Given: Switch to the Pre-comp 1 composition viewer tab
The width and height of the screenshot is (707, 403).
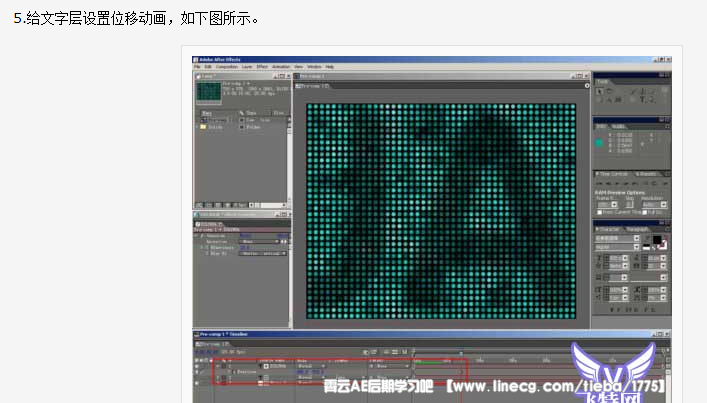Looking at the screenshot, I should [313, 86].
